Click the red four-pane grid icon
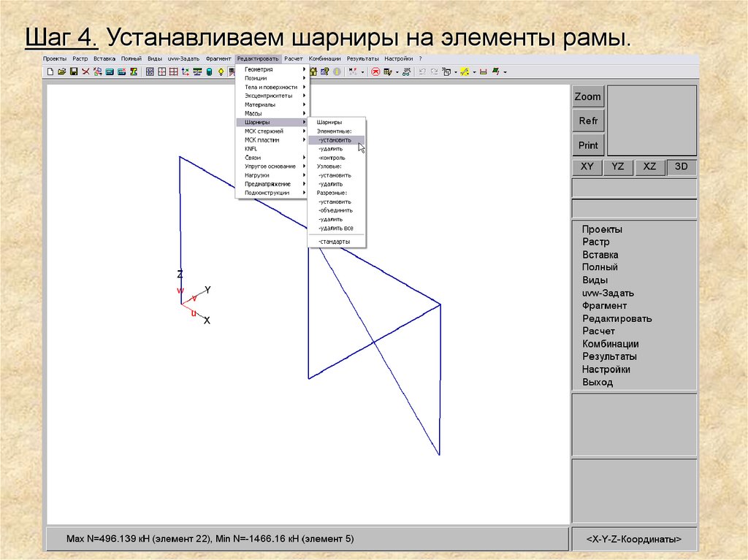748x560 pixels. pos(174,72)
